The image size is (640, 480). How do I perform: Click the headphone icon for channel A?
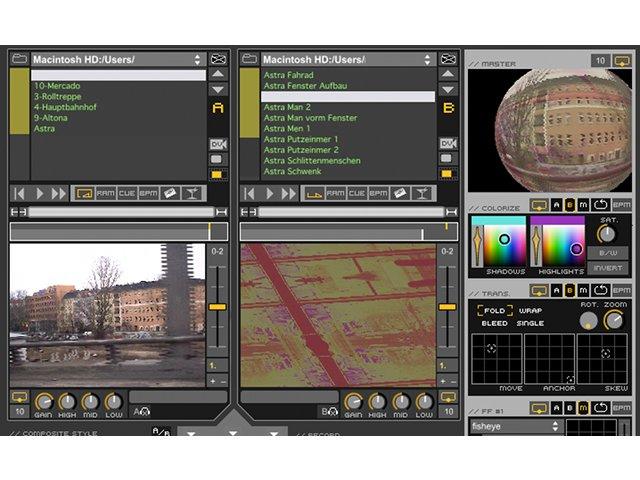tap(142, 411)
